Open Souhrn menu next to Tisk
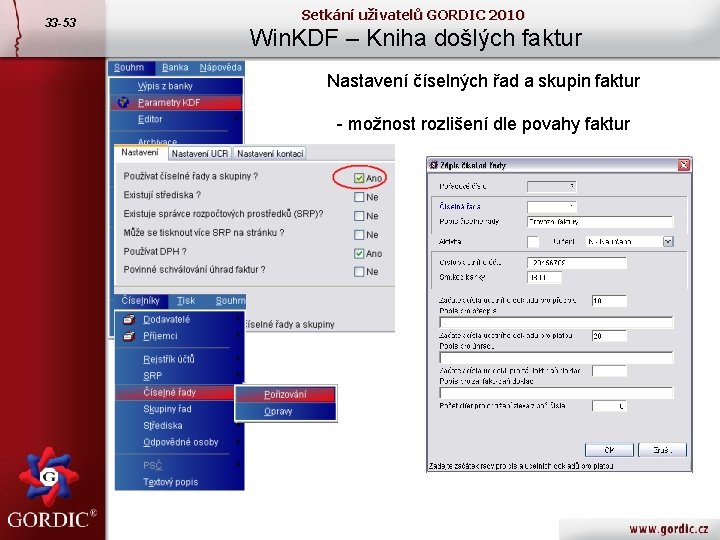720x540 pixels. (x=230, y=301)
